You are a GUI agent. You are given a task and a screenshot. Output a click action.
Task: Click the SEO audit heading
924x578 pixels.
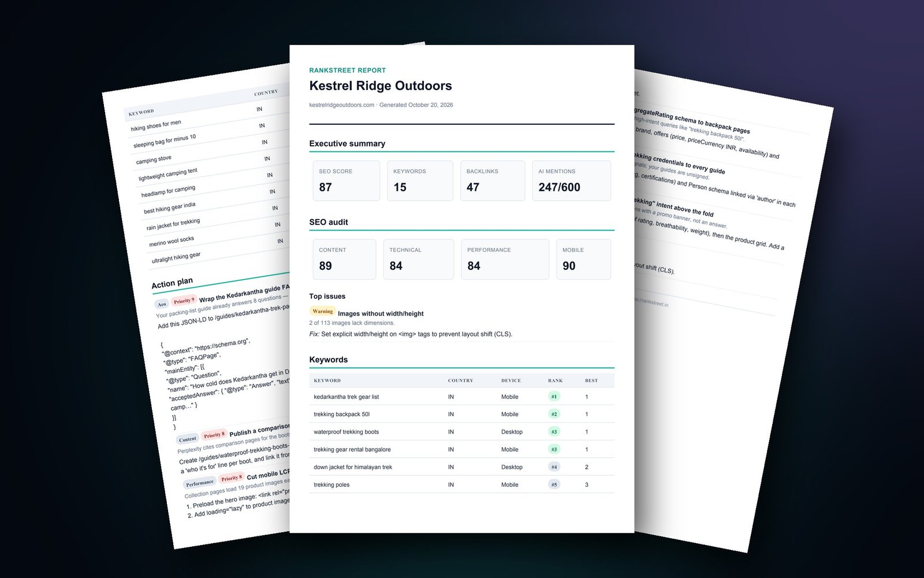[x=329, y=222]
